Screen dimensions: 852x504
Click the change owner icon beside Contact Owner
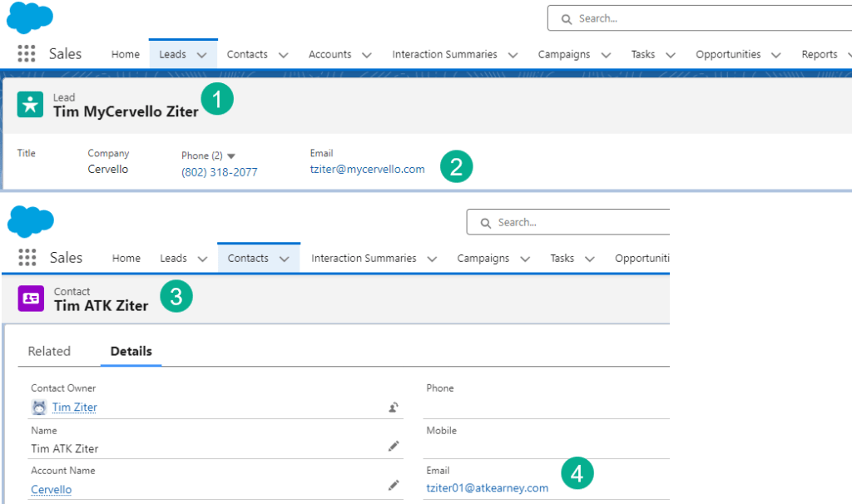pos(394,408)
